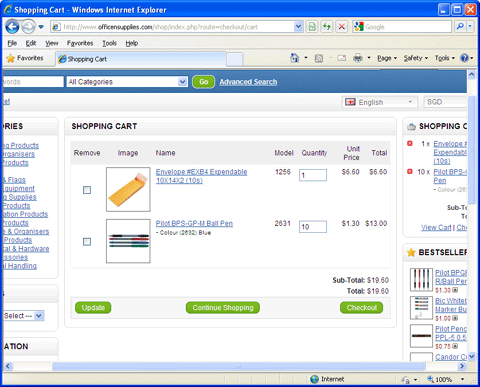Click the quantity field for Pilot Ball Pen
480x387 pixels.
[x=313, y=227]
